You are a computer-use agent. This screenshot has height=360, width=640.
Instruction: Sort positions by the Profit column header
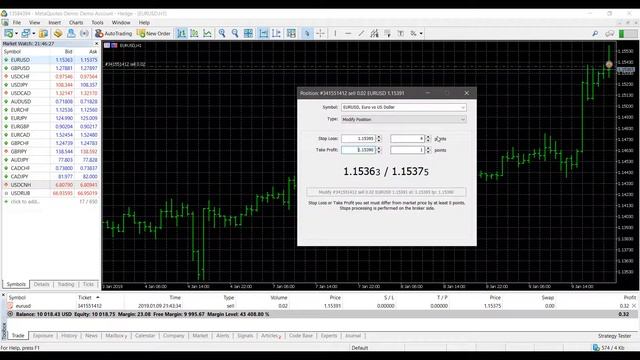click(629, 298)
